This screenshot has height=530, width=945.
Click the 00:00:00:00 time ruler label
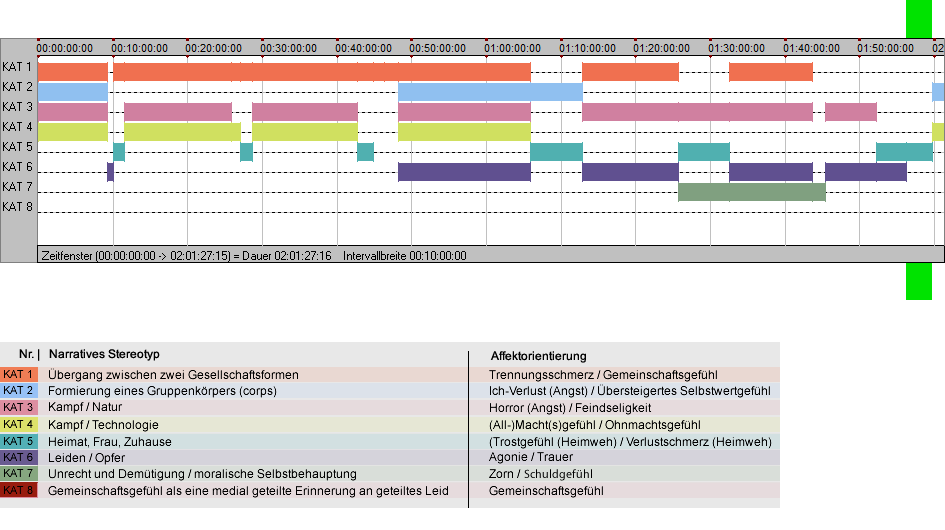point(64,48)
